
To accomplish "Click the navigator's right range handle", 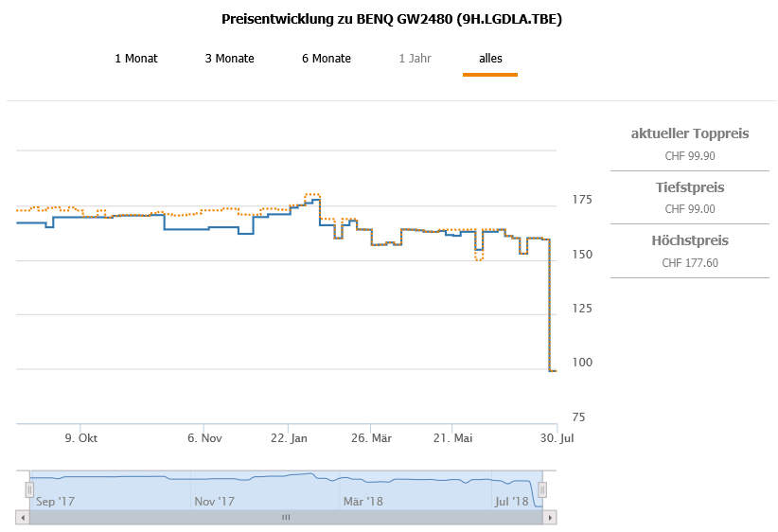I will (542, 488).
